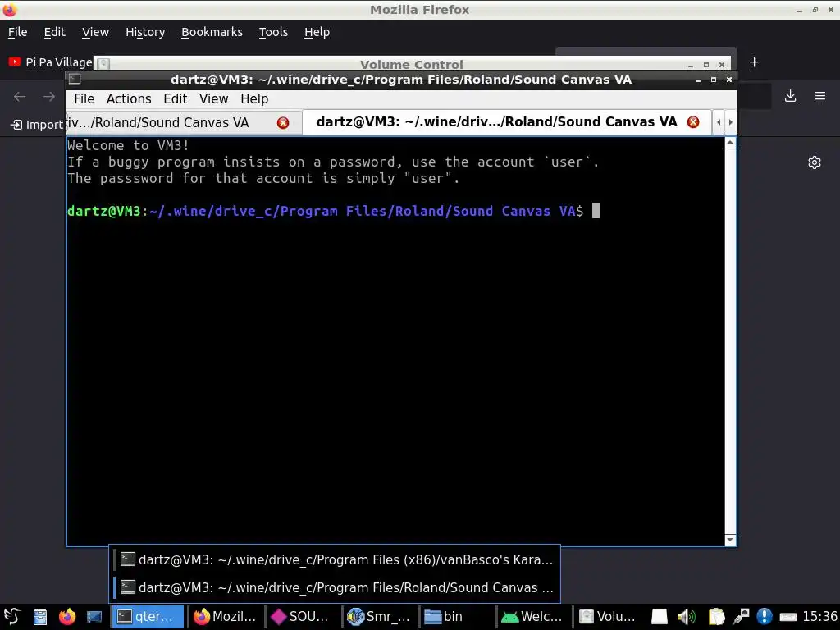Open Firefox Help menu
Viewport: 840px width, 630px height.
click(x=317, y=32)
